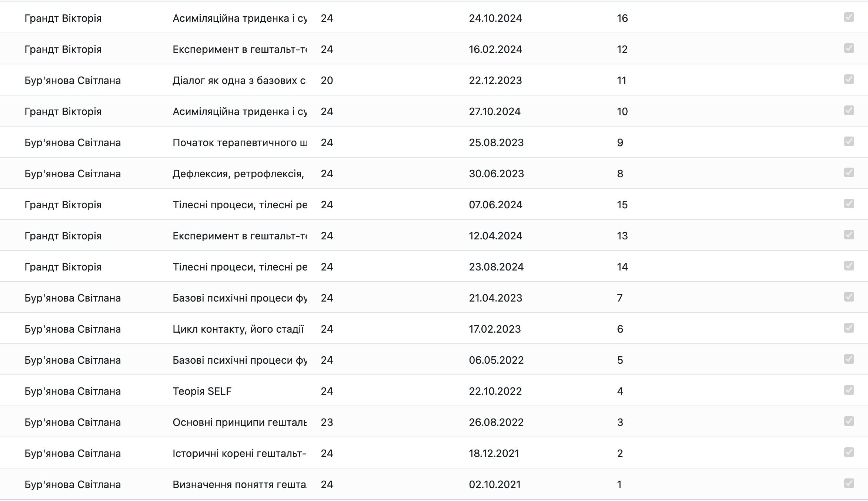Toggle checkbox for the 30.06.2023 row
Screen dimensions: 868x501
849,173
